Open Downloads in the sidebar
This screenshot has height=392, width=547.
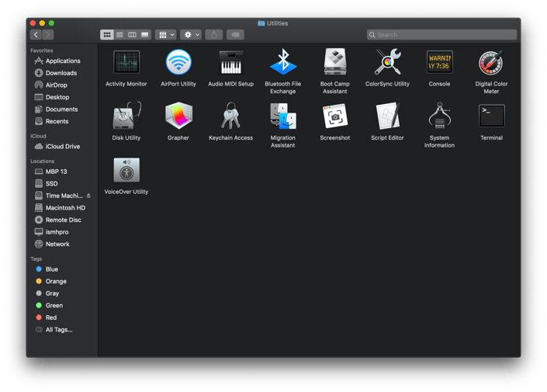62,73
